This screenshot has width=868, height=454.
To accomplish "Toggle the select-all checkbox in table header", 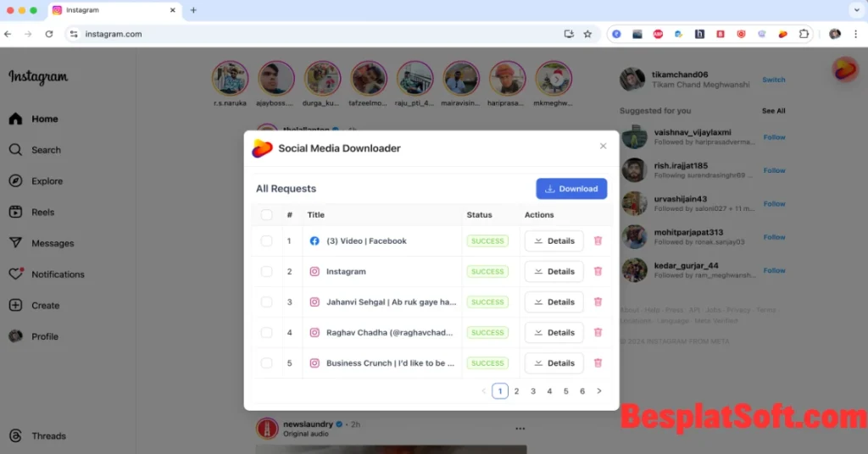I will (266, 215).
